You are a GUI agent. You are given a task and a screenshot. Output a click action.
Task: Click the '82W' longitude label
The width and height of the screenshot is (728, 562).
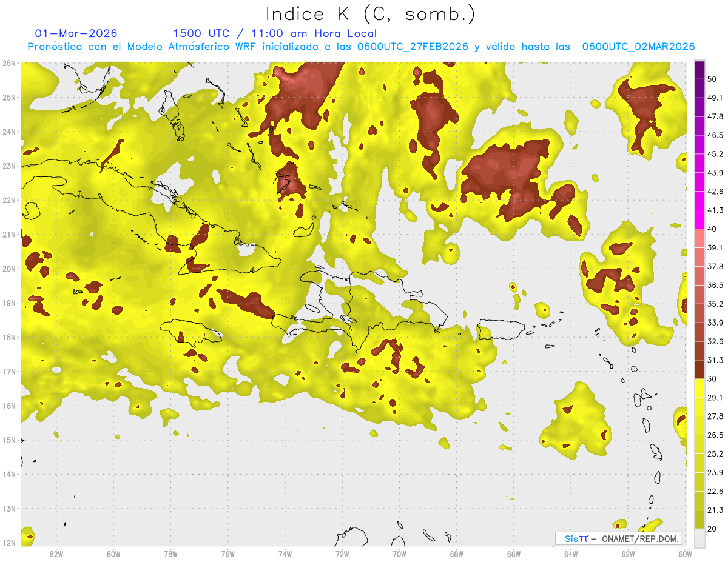pos(56,554)
